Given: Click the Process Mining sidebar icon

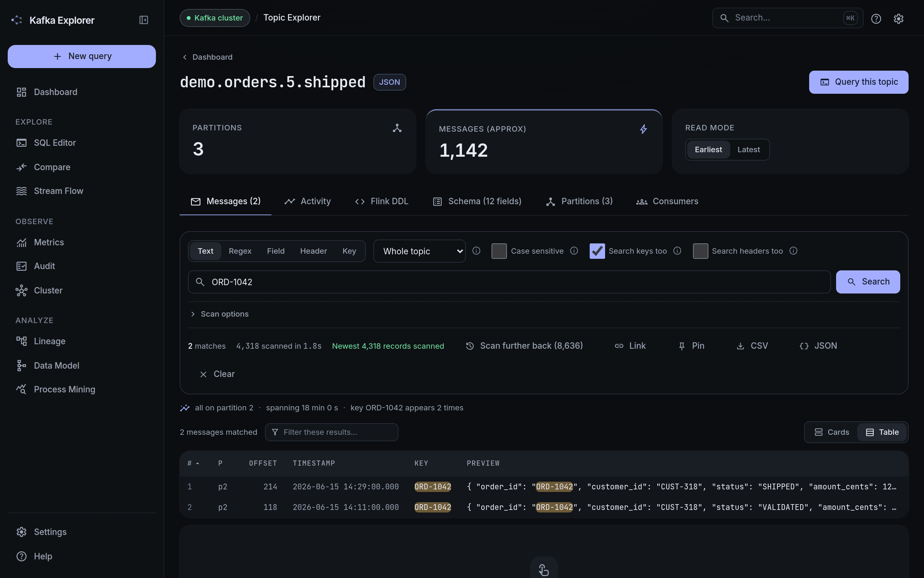Looking at the screenshot, I should [21, 389].
